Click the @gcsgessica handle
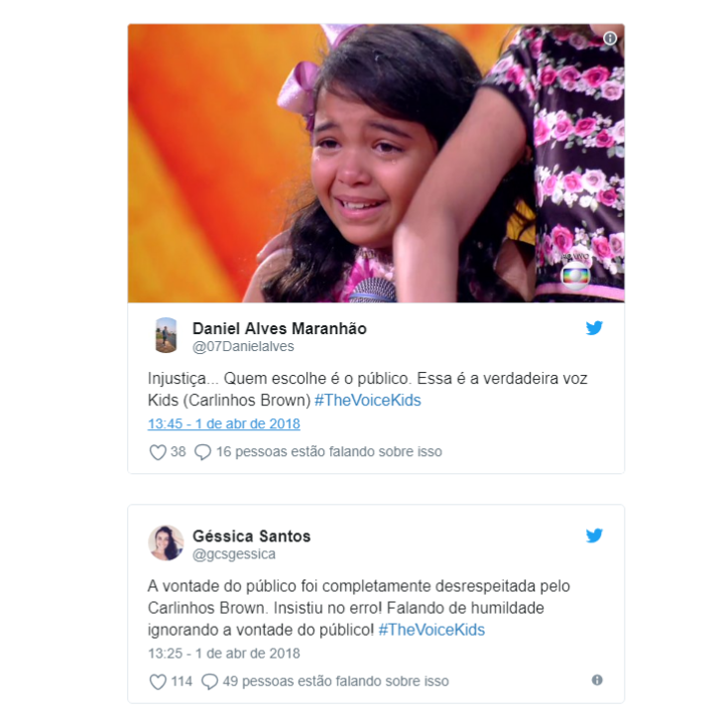Image resolution: width=728 pixels, height=714 pixels. coord(234,554)
